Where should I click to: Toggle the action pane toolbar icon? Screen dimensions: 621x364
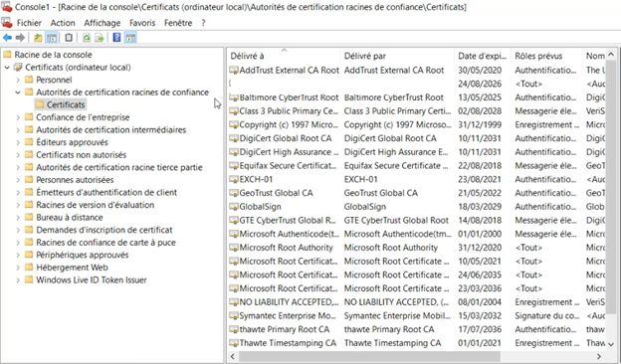tap(130, 38)
